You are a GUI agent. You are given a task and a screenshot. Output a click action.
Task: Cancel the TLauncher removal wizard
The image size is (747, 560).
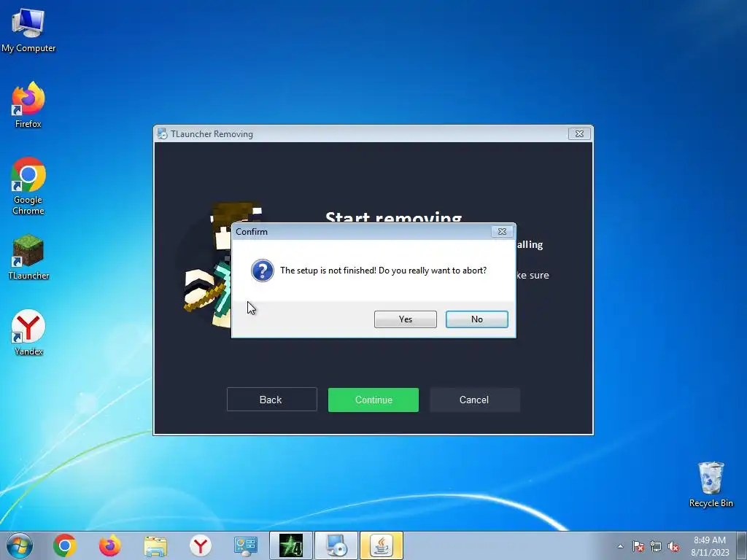coord(474,400)
